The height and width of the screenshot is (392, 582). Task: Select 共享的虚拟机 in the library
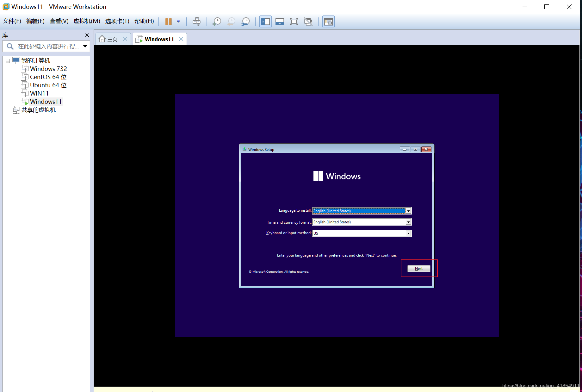pos(38,110)
